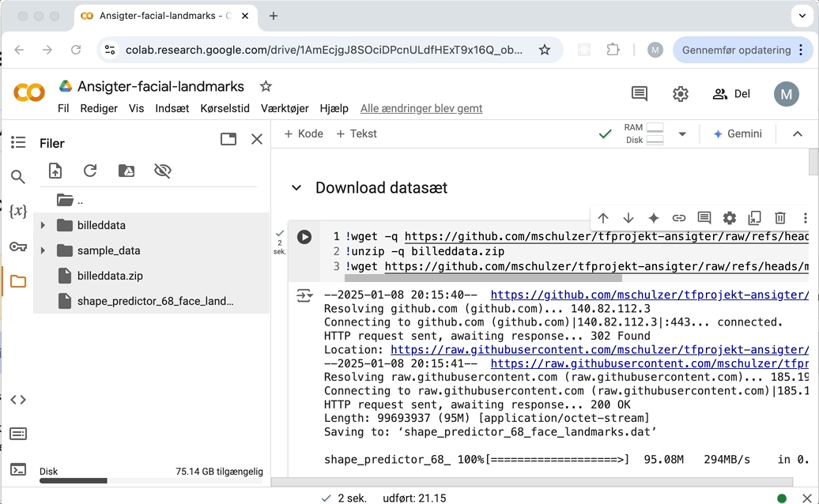
Task: Mount Google Drive in file panel
Action: (126, 171)
